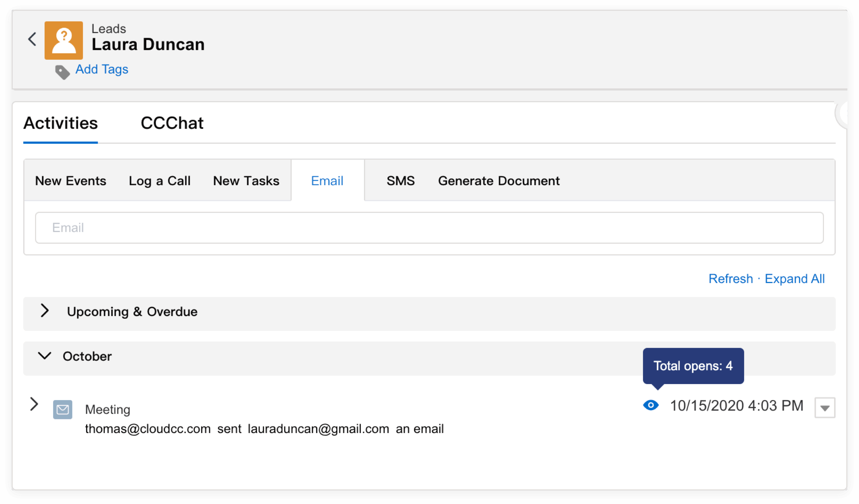Click the orange lead avatar icon
Viewport: 859px width, 504px height.
coord(64,41)
